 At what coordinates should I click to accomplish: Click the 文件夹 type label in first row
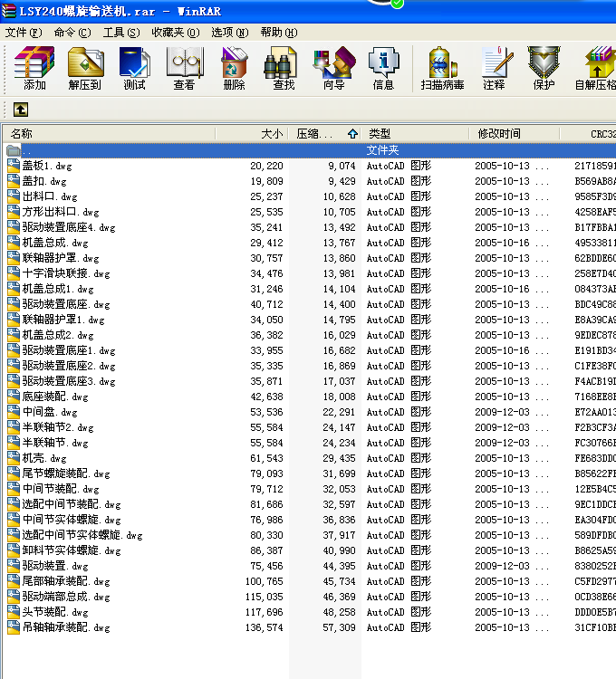[382, 150]
